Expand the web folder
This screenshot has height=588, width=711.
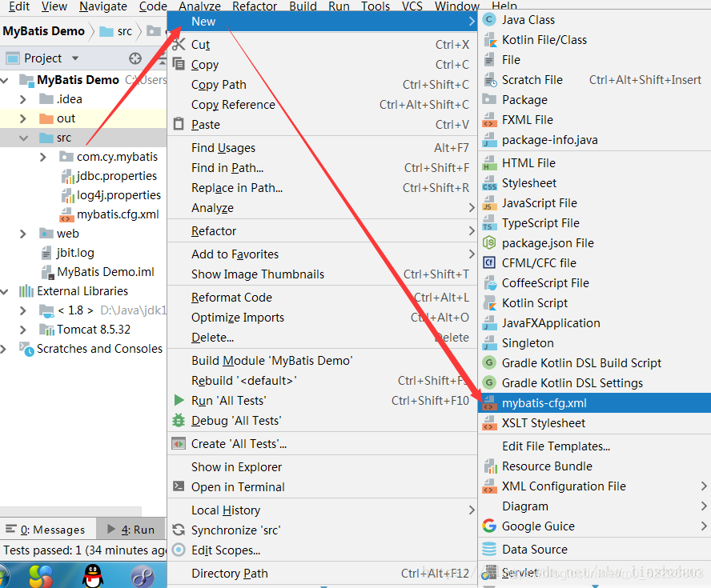[x=23, y=234]
